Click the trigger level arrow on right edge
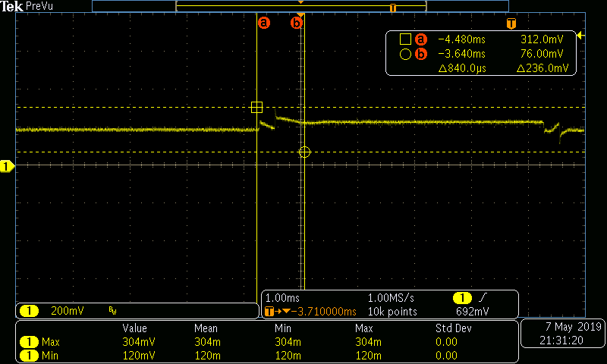 click(580, 36)
